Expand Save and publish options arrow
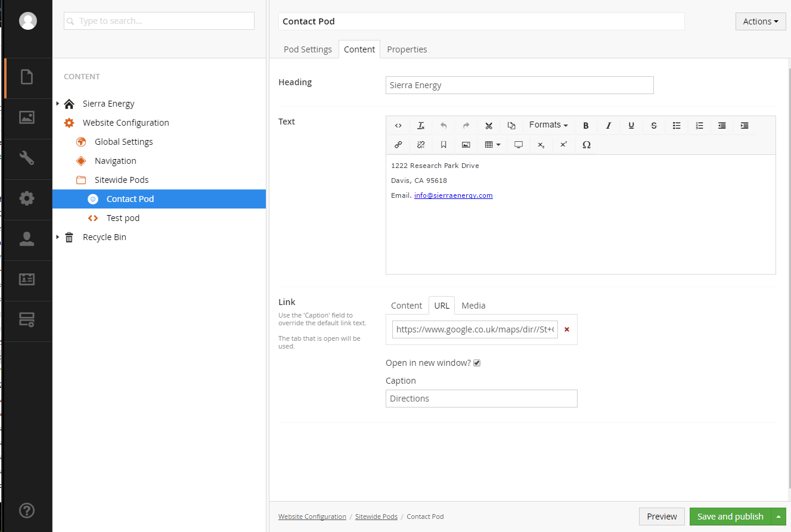 [x=778, y=517]
